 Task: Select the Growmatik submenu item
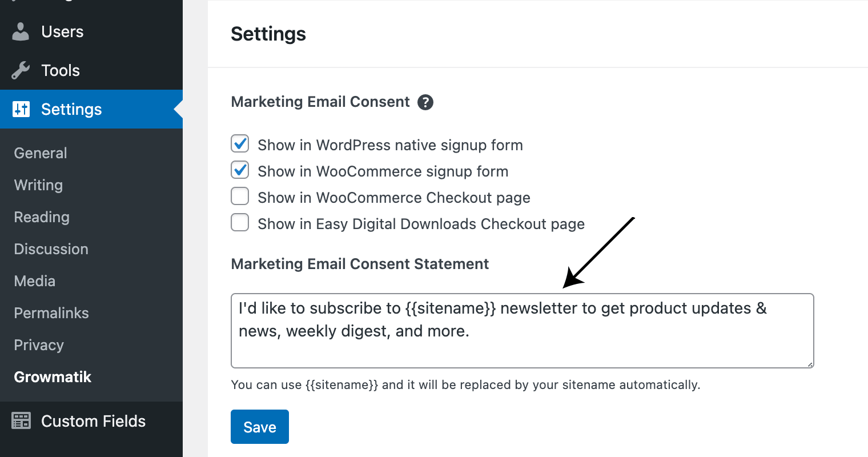(x=53, y=377)
